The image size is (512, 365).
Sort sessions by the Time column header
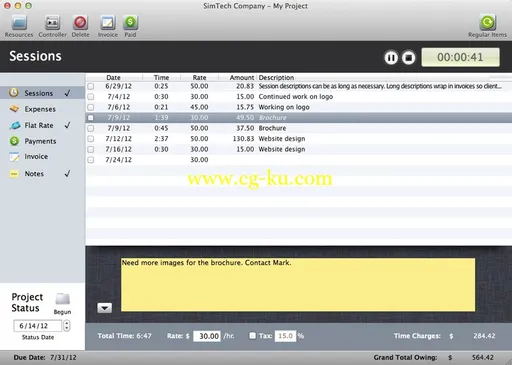161,77
